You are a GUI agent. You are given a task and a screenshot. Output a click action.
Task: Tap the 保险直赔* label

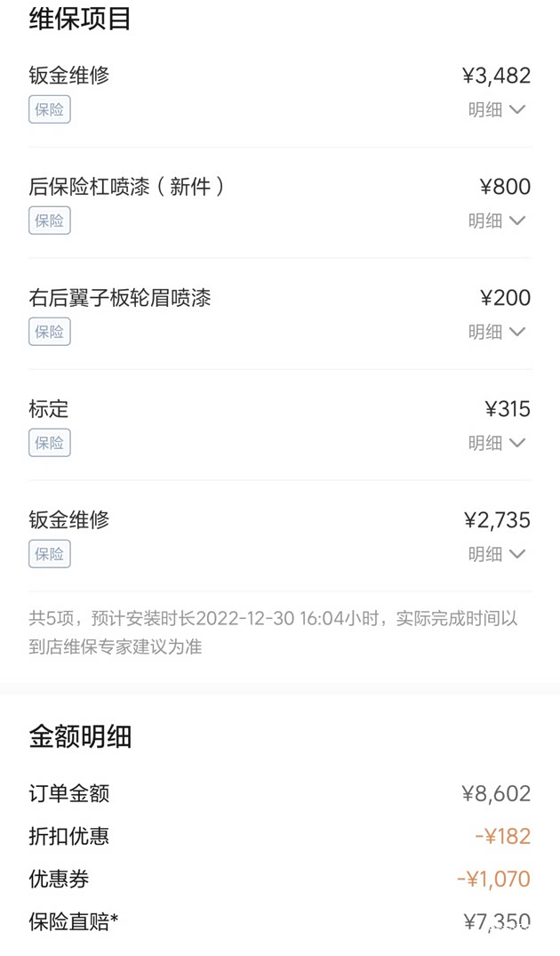[x=74, y=922]
